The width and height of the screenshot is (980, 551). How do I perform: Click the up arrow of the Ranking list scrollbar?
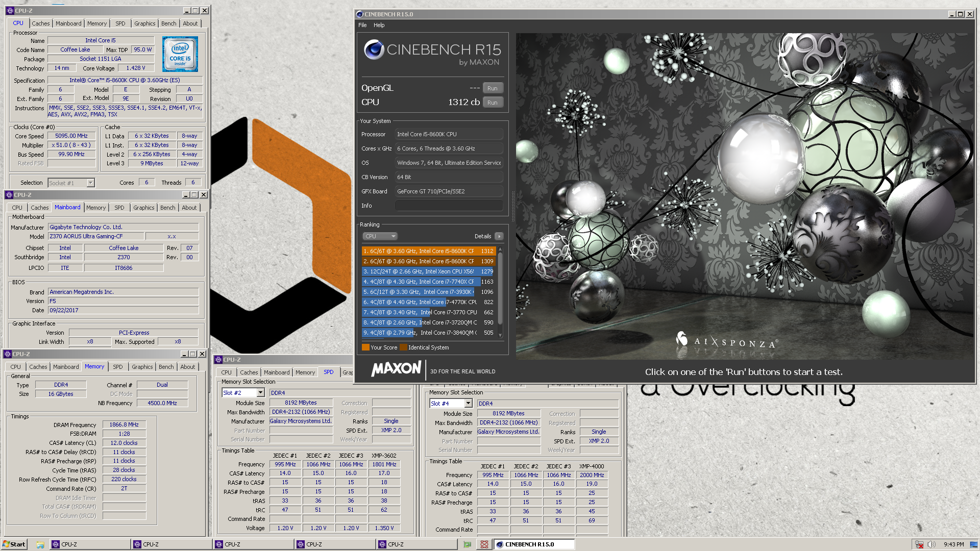500,249
